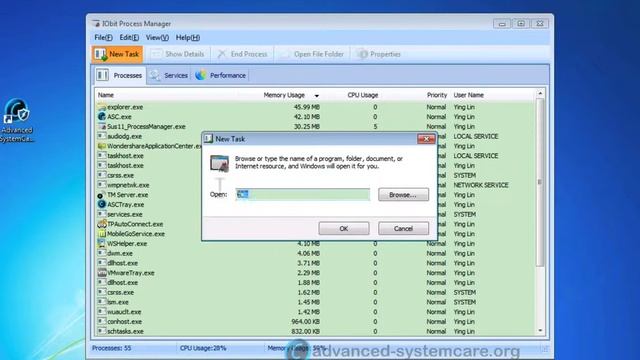Click the VMwareTray.exe icon
Image resolution: width=640 pixels, height=360 pixels.
[x=102, y=273]
